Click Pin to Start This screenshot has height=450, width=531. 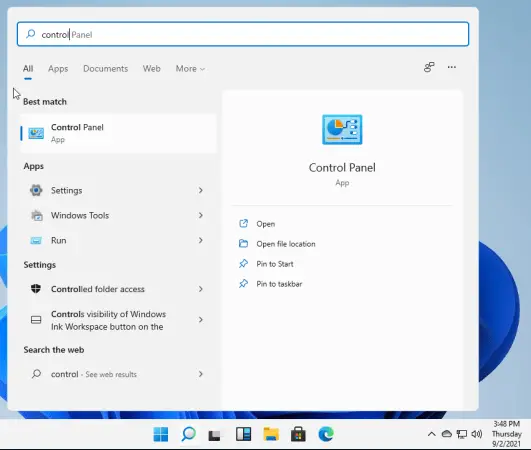[x=275, y=264]
